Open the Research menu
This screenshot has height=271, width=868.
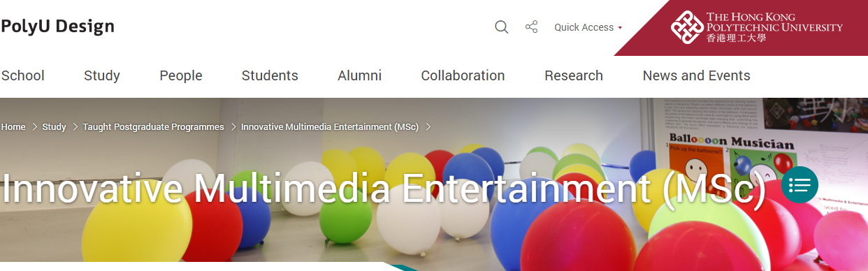point(574,75)
